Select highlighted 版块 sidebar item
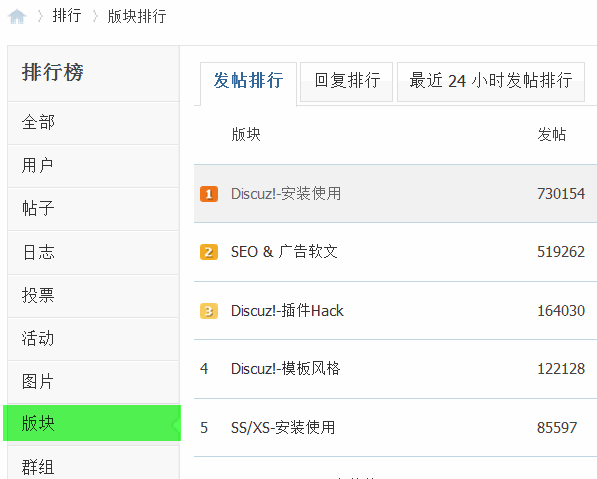This screenshot has width=597, height=479. [x=92, y=423]
